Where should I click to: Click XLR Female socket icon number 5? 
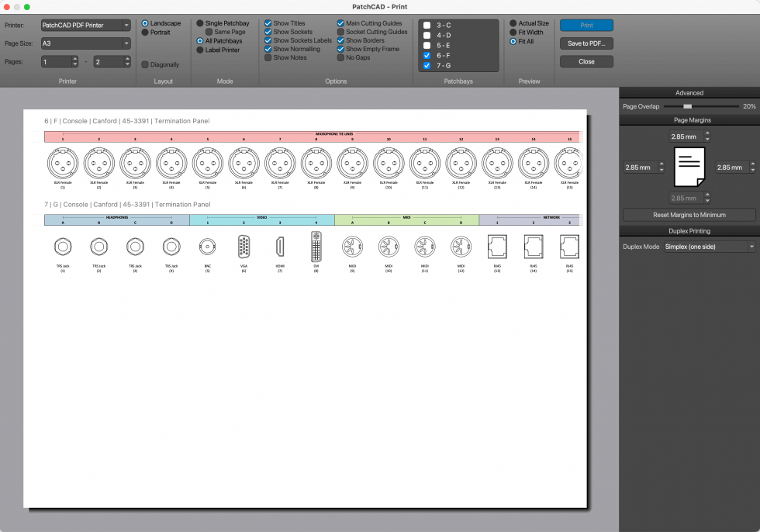[x=208, y=164]
